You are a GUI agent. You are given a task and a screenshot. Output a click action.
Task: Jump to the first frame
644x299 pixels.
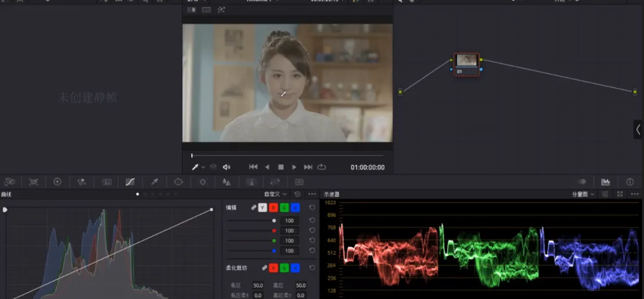(x=253, y=167)
